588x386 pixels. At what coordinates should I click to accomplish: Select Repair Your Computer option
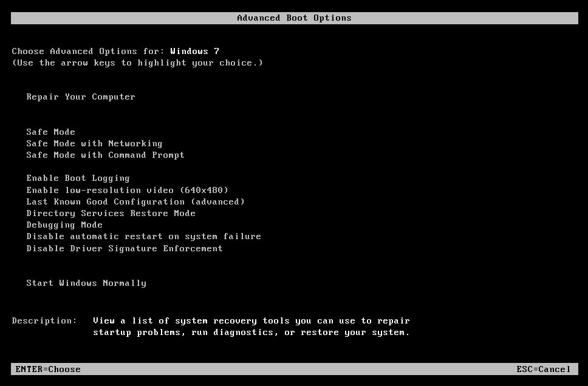(81, 96)
